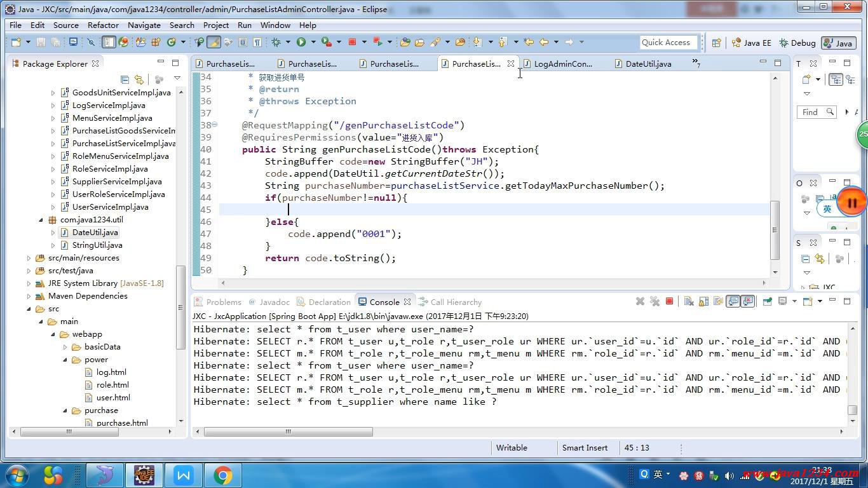Click the Next Annotation arrow icon
The height and width of the screenshot is (488, 868).
[x=477, y=42]
